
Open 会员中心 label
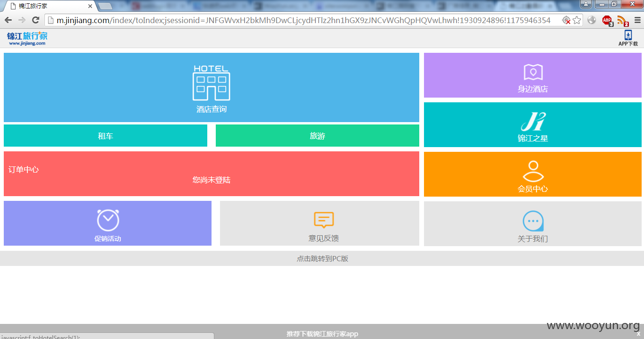[533, 189]
